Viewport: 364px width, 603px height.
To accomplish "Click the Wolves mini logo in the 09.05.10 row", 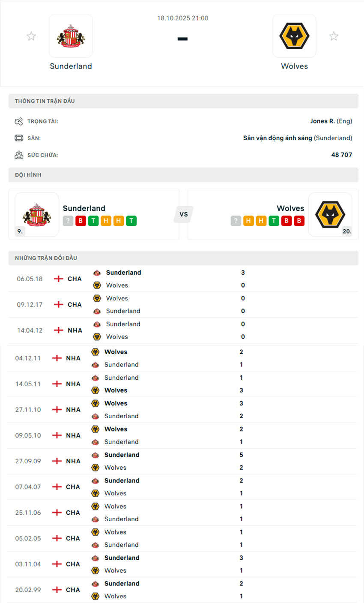I will pyautogui.click(x=95, y=429).
